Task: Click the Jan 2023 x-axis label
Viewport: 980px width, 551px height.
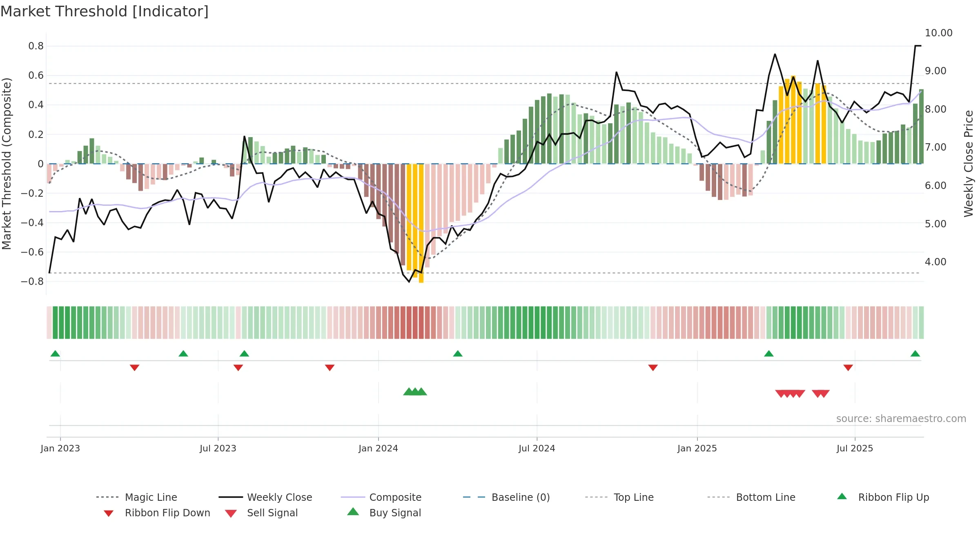Action: 60,448
